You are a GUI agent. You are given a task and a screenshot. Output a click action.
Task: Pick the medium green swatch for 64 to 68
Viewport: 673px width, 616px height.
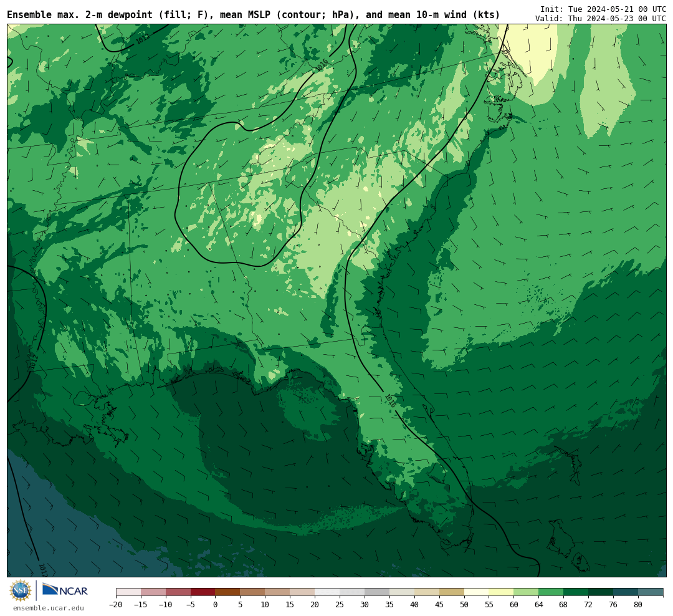click(x=551, y=592)
